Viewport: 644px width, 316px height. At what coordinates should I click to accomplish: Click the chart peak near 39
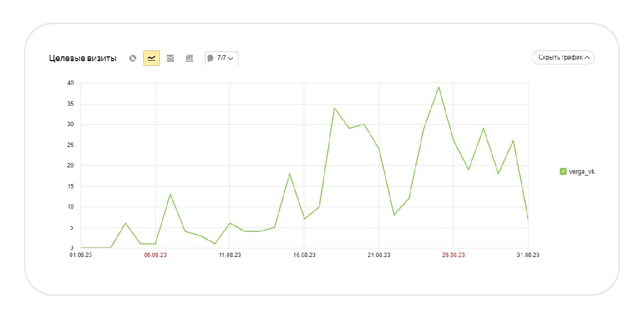[438, 87]
